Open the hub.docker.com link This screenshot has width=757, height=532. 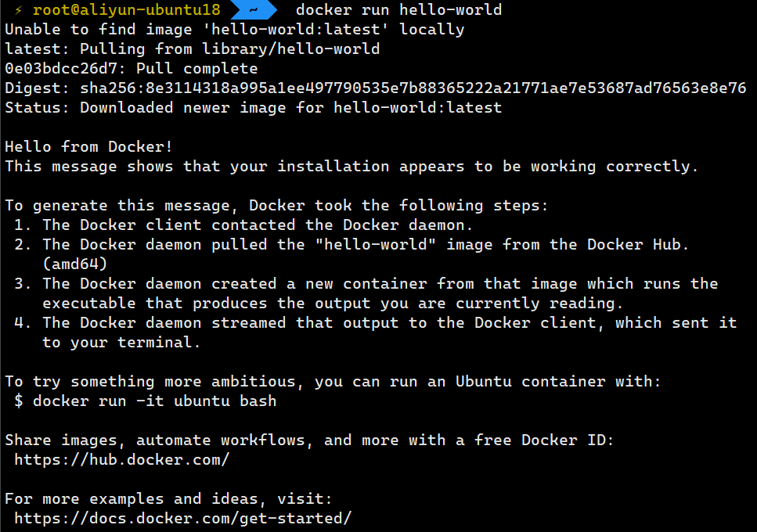121,459
